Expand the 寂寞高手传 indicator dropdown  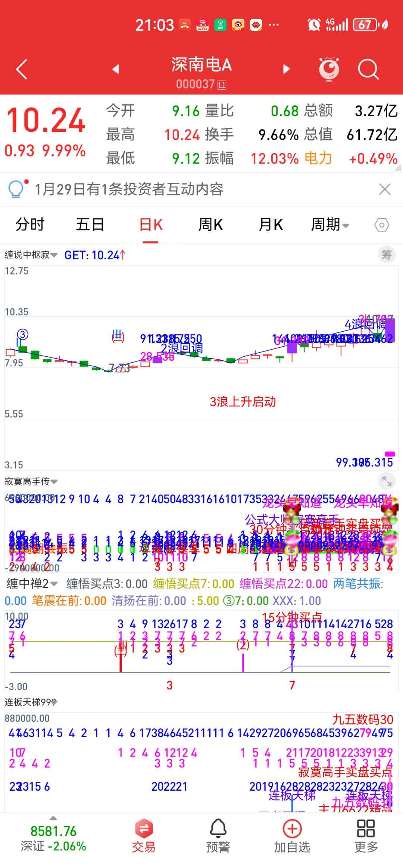click(31, 481)
